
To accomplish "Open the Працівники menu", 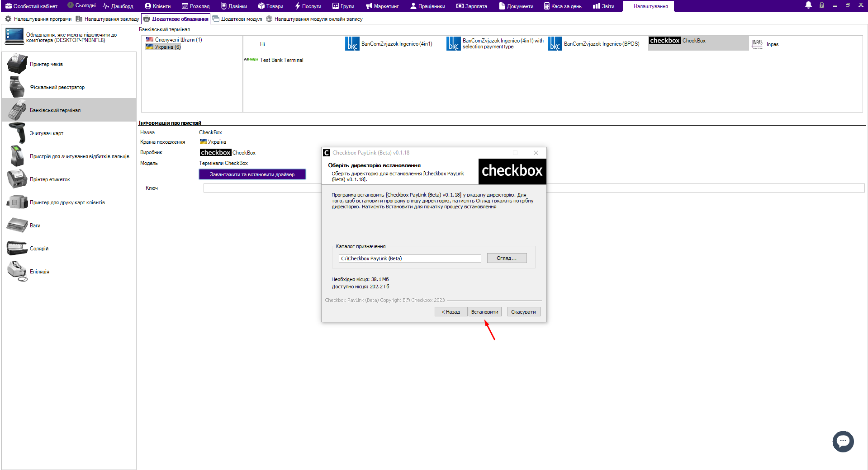I will [x=427, y=6].
